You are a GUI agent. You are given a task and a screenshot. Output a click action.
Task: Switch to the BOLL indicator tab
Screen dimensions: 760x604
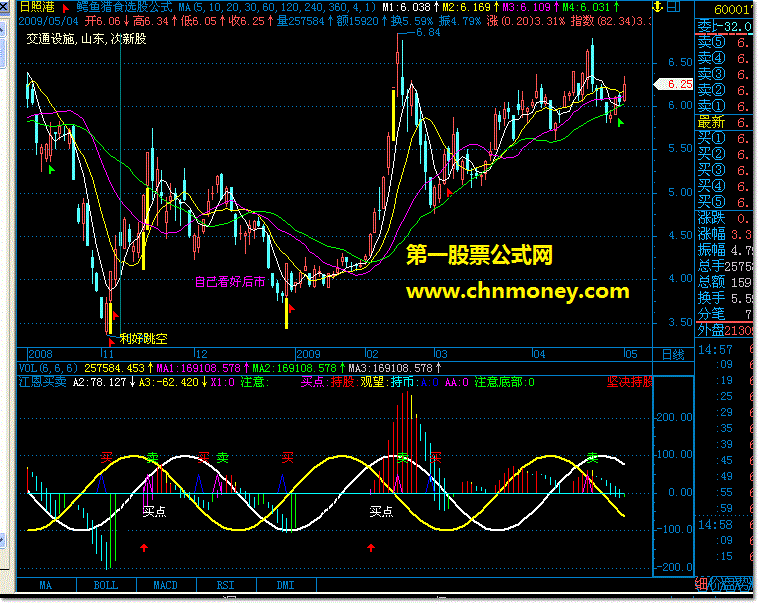[x=106, y=585]
